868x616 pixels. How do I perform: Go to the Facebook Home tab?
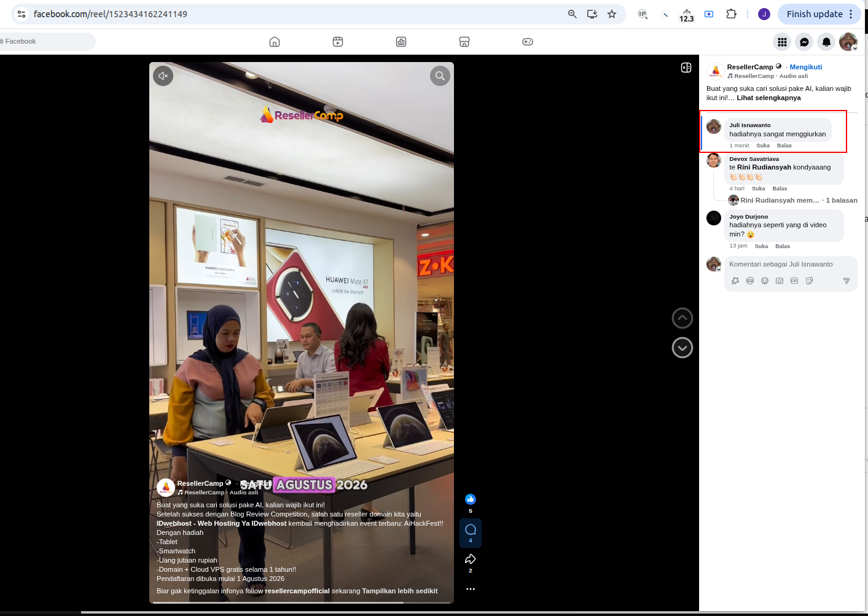click(275, 42)
